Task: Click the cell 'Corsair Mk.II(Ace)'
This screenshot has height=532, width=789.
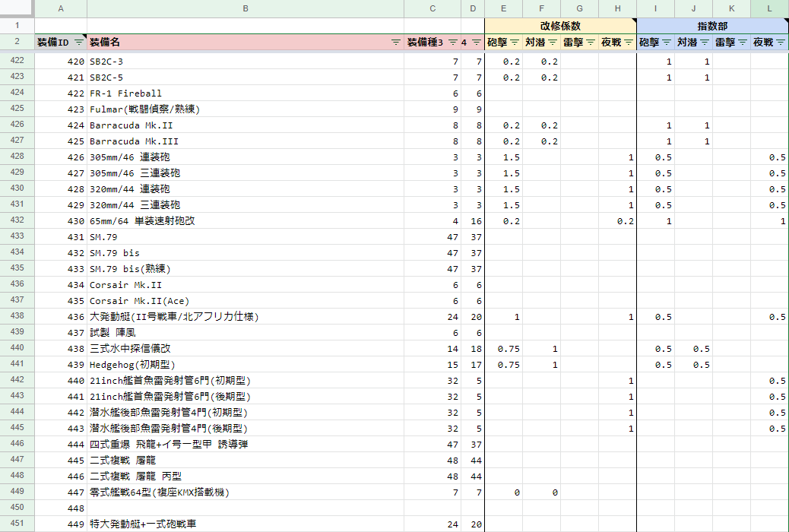Action: coord(246,301)
